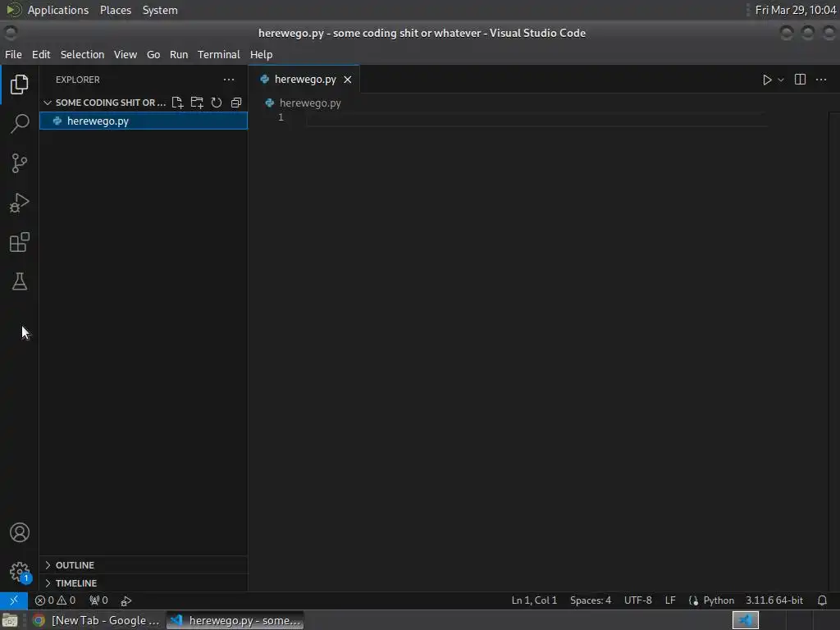
Task: Switch to New Tab Google Chrome window
Action: (x=97, y=620)
